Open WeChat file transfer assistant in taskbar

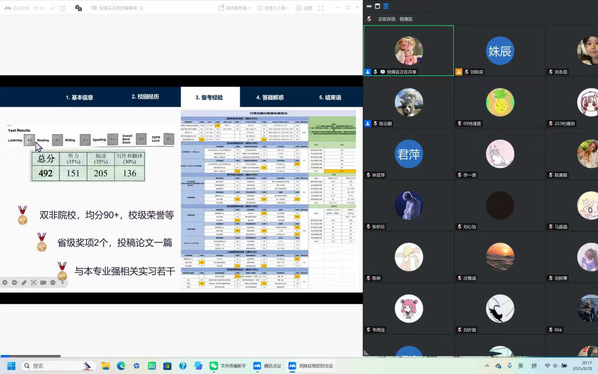(x=228, y=366)
